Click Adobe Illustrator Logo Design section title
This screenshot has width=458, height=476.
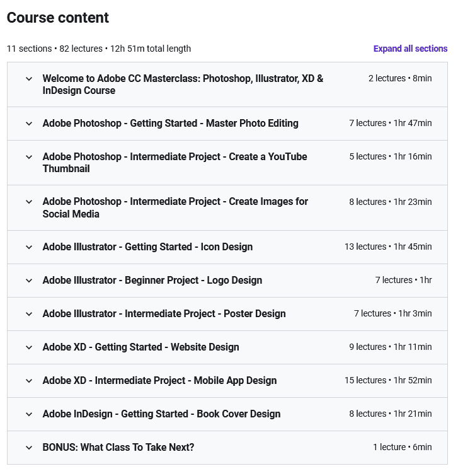[x=152, y=280]
